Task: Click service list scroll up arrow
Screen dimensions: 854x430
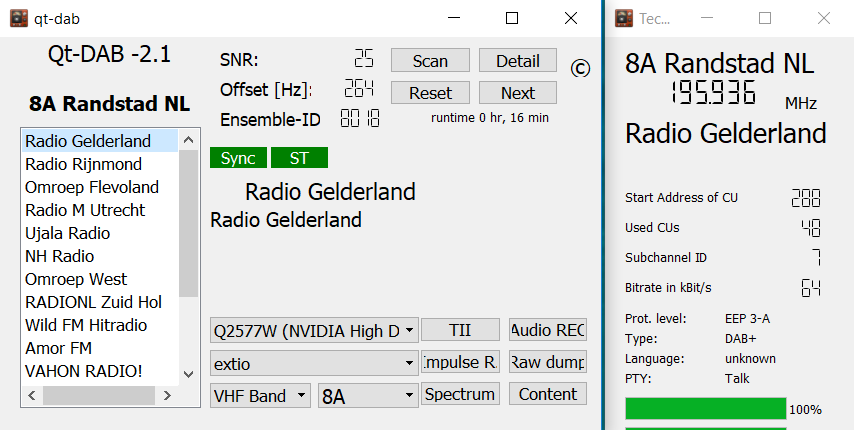Action: click(188, 140)
